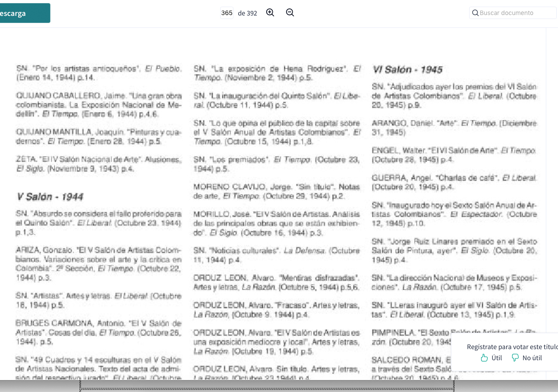Click the "QUIJANO MANTILLA, Joaquín" entry
Image resolution: width=558 pixels, height=392 pixels.
99,137
